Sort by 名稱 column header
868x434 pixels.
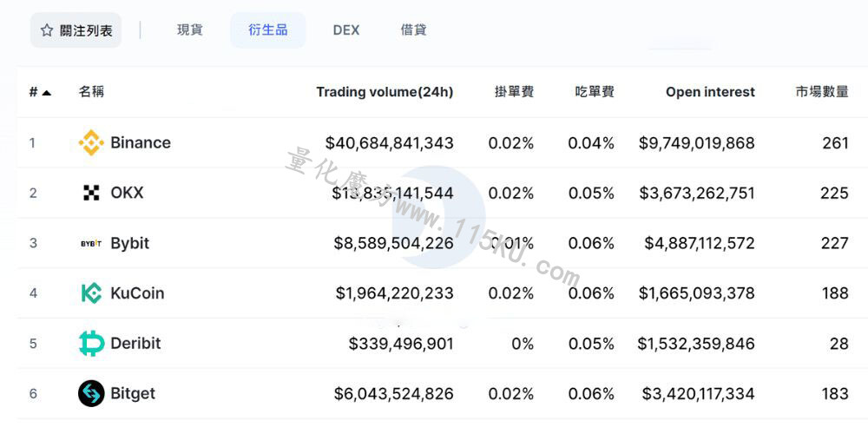(x=91, y=92)
